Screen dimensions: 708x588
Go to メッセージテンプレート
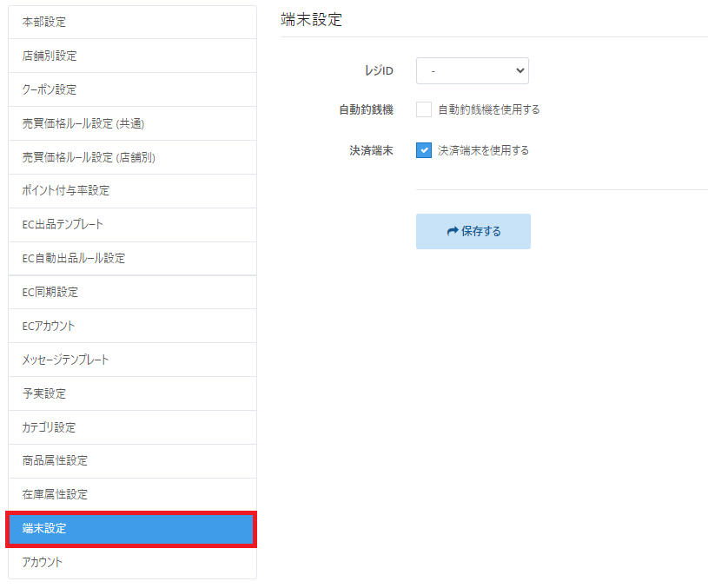132,360
